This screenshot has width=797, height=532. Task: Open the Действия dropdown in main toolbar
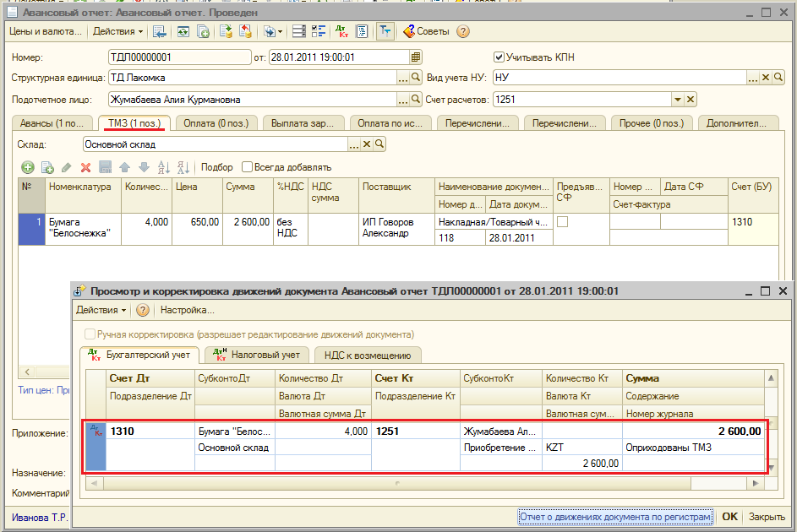117,32
